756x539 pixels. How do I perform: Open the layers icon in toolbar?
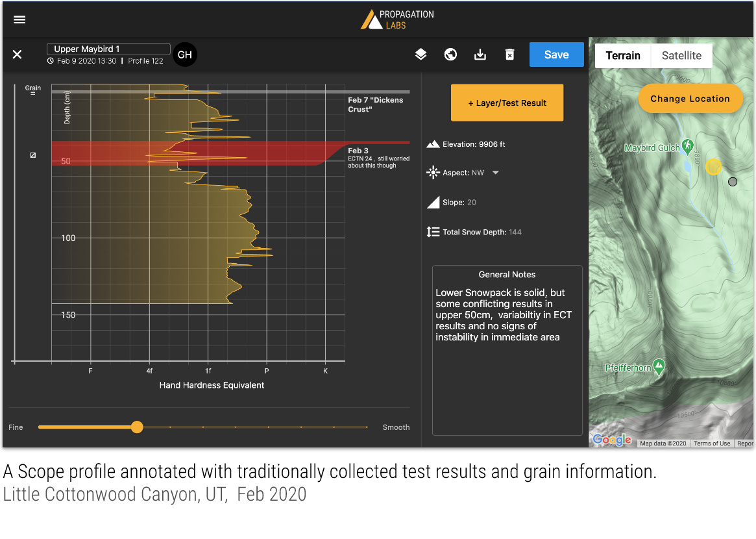click(421, 55)
